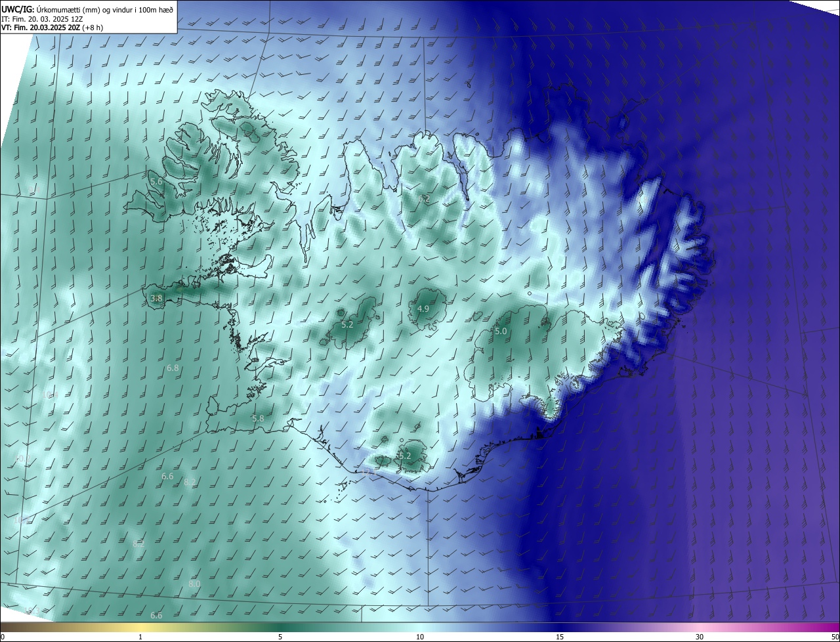The height and width of the screenshot is (642, 840).
Task: Click the 6.2 value in north Iceland
Action: pyautogui.click(x=424, y=198)
